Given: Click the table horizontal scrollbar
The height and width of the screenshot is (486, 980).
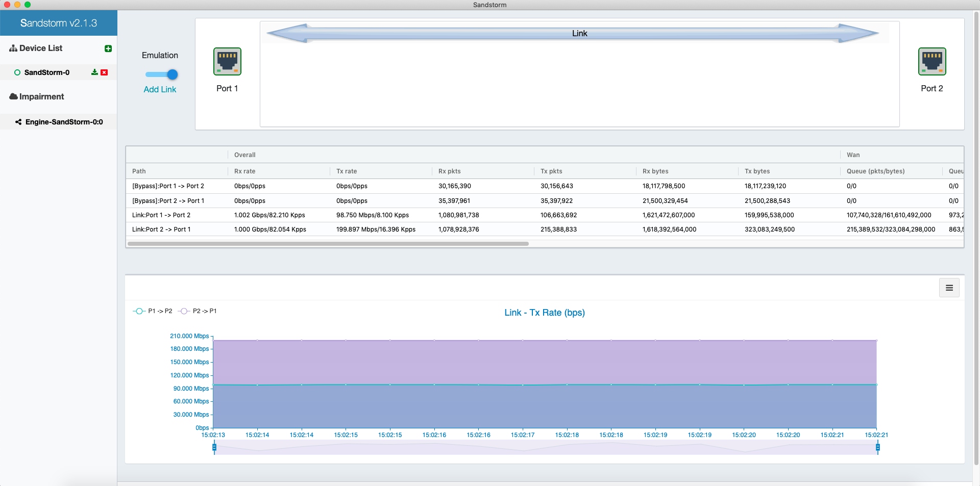Looking at the screenshot, I should click(x=328, y=244).
